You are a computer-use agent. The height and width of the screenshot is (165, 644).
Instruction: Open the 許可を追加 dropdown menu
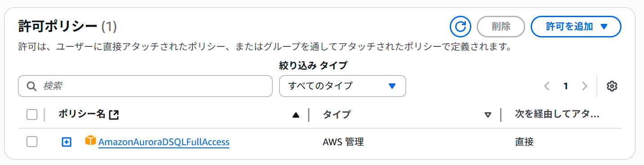576,27
